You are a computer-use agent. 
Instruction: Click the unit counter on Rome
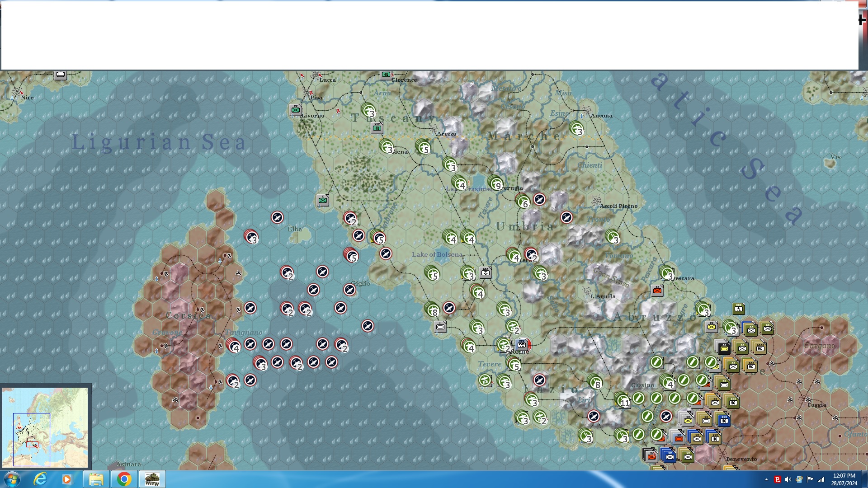[x=522, y=345]
